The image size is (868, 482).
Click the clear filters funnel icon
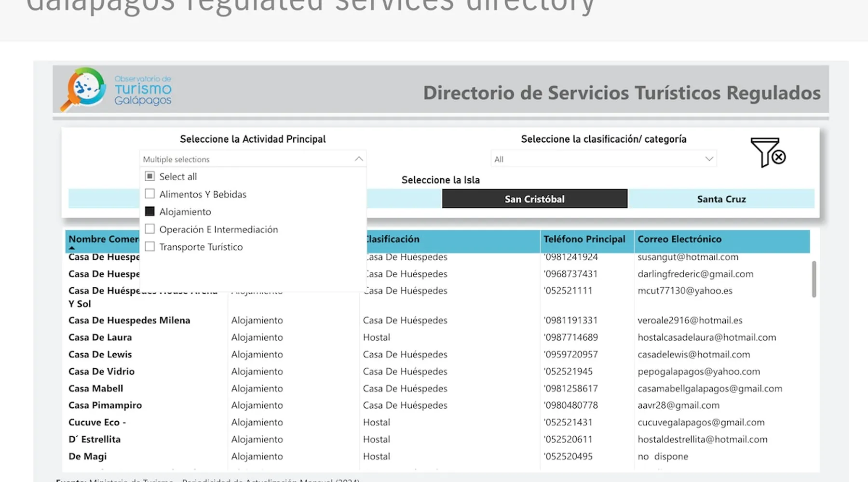(768, 153)
